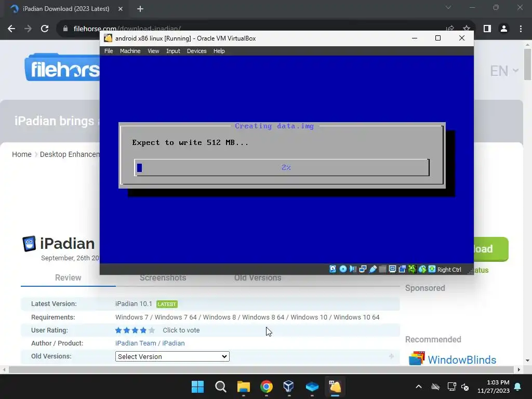532x399 pixels.
Task: Click the Right Ctrl host key label
Action: 449,270
